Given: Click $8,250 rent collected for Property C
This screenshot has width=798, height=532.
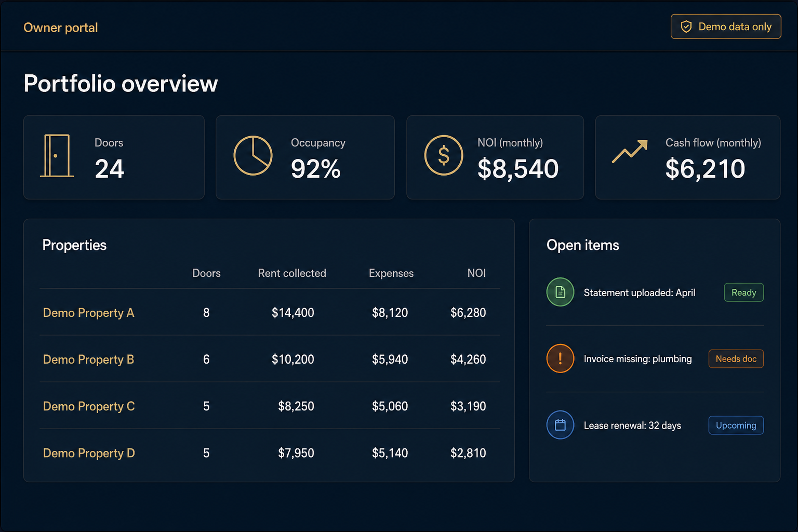Looking at the screenshot, I should pyautogui.click(x=296, y=406).
